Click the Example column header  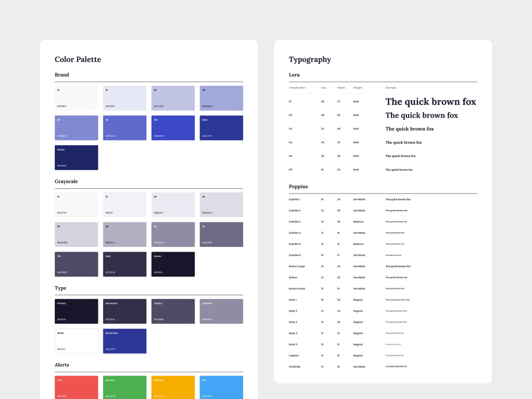tap(390, 88)
